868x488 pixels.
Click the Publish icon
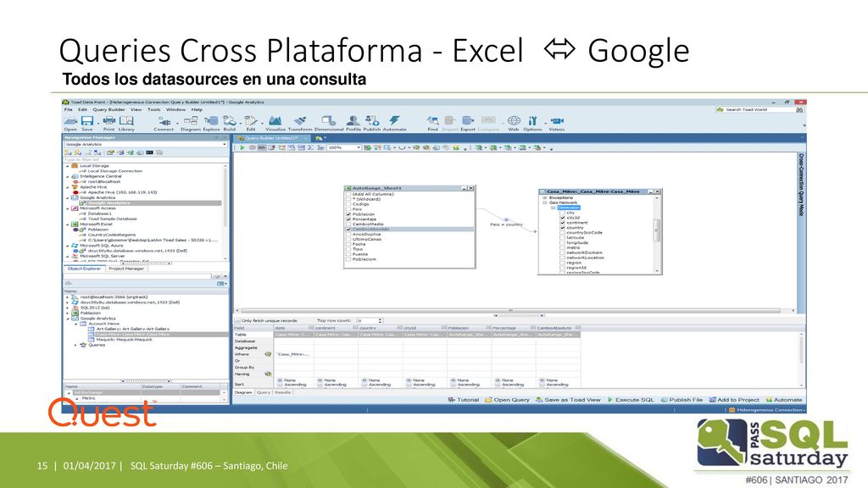pyautogui.click(x=372, y=120)
